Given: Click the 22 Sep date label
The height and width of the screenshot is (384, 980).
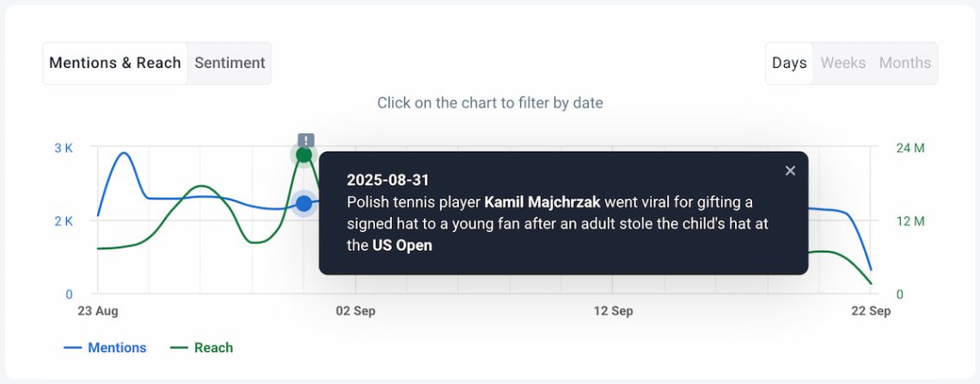Looking at the screenshot, I should pos(871,311).
